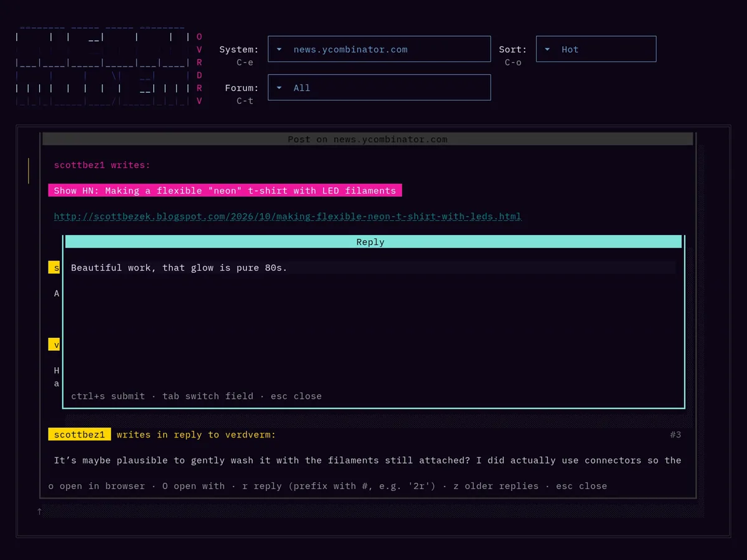747x560 pixels.
Task: Click the comment text about gently washing filaments
Action: click(367, 460)
